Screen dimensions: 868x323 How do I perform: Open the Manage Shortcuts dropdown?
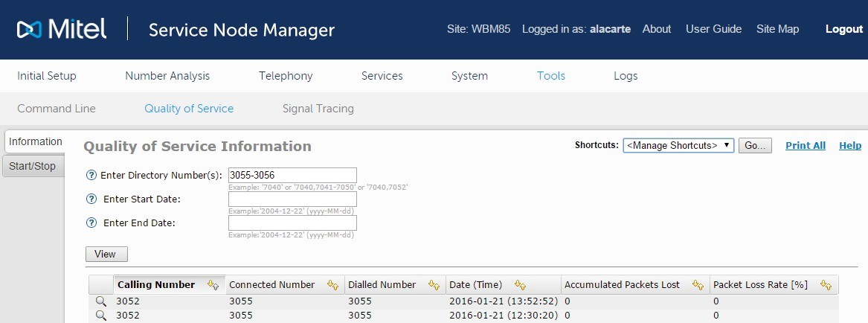pos(678,146)
